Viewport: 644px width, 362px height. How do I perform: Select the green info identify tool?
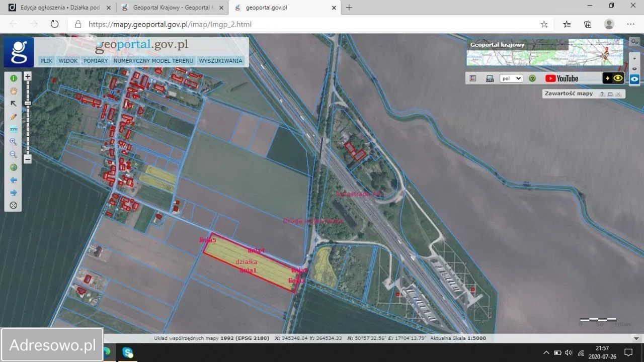[x=14, y=78]
